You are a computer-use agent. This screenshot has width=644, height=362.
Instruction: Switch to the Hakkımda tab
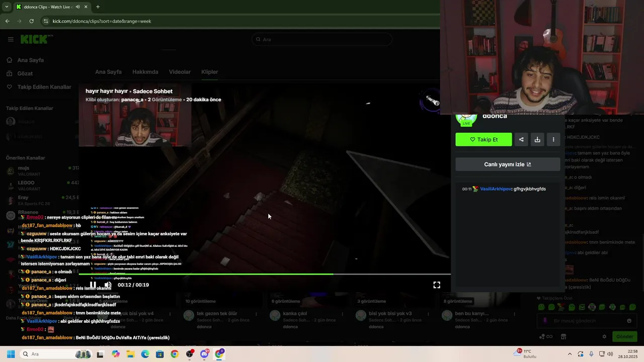pos(145,72)
